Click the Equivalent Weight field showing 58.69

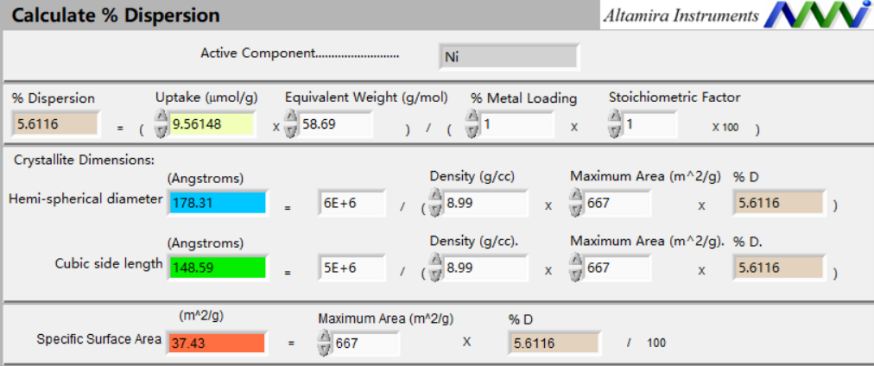[x=336, y=124]
